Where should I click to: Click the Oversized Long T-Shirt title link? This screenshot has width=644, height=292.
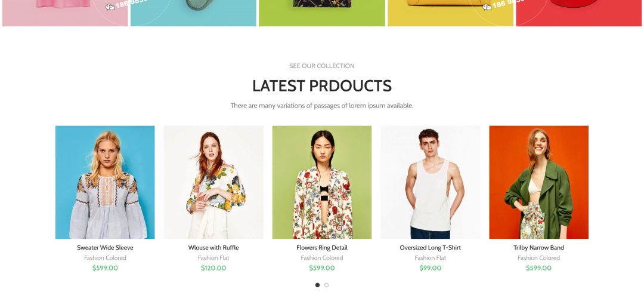[431, 248]
